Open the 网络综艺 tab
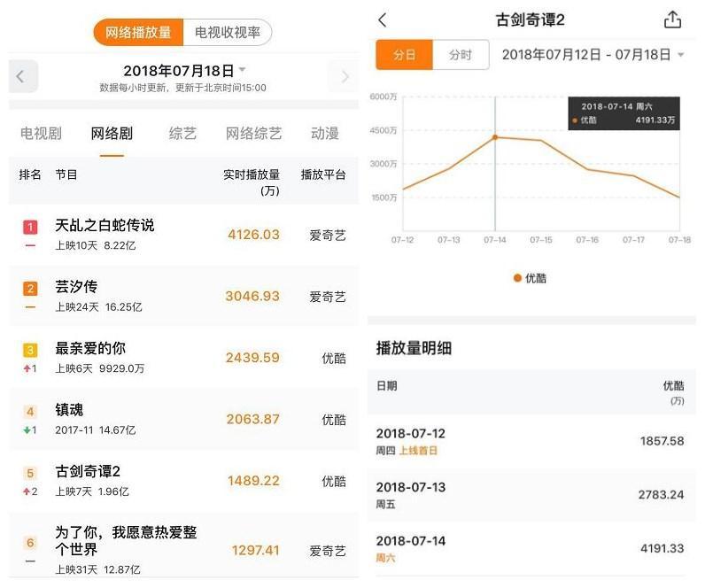Image resolution: width=705 pixels, height=588 pixels. coord(253,134)
